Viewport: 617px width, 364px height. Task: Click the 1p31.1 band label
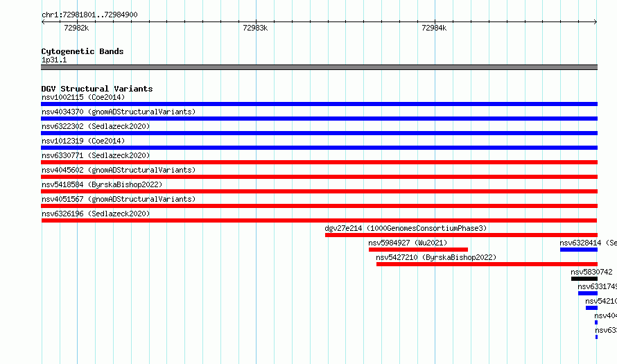coord(54,60)
